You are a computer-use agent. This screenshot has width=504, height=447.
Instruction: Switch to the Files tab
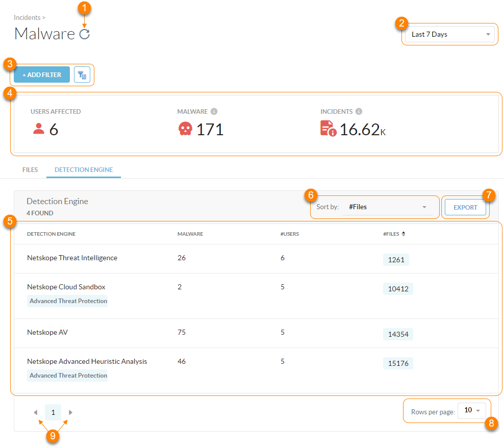[x=30, y=169]
